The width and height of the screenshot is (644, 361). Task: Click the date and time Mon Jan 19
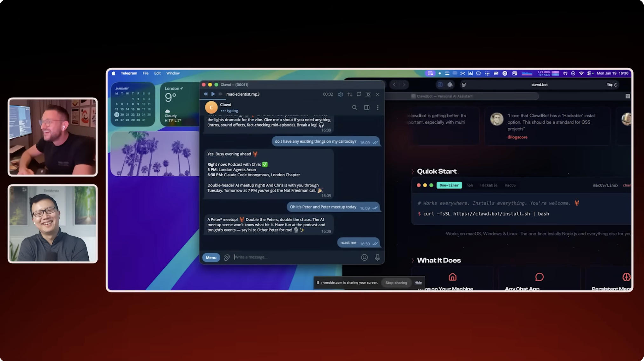coord(613,73)
